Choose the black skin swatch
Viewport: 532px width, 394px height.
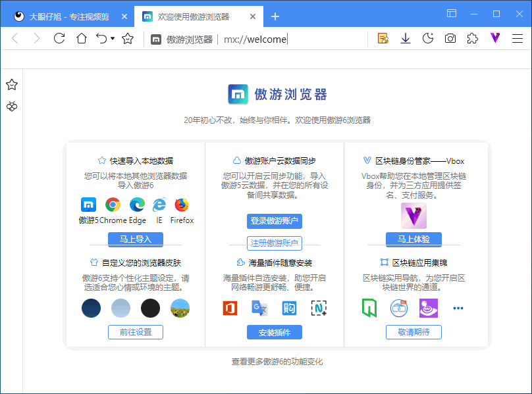(150, 308)
